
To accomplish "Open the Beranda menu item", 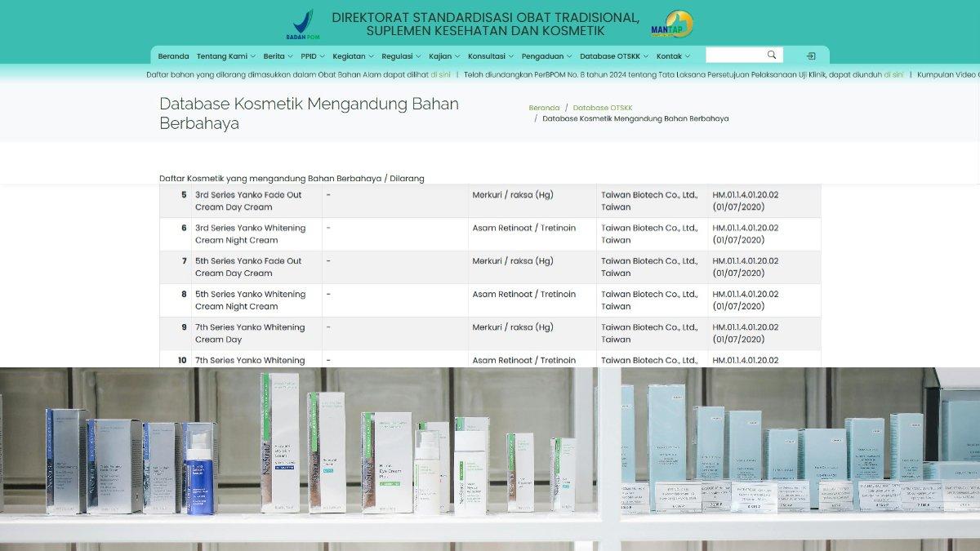I will click(x=173, y=56).
